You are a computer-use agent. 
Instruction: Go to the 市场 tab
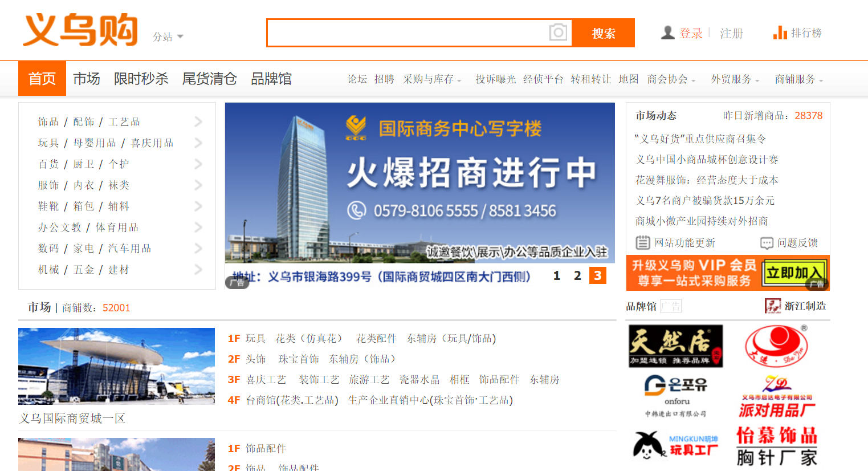point(87,79)
